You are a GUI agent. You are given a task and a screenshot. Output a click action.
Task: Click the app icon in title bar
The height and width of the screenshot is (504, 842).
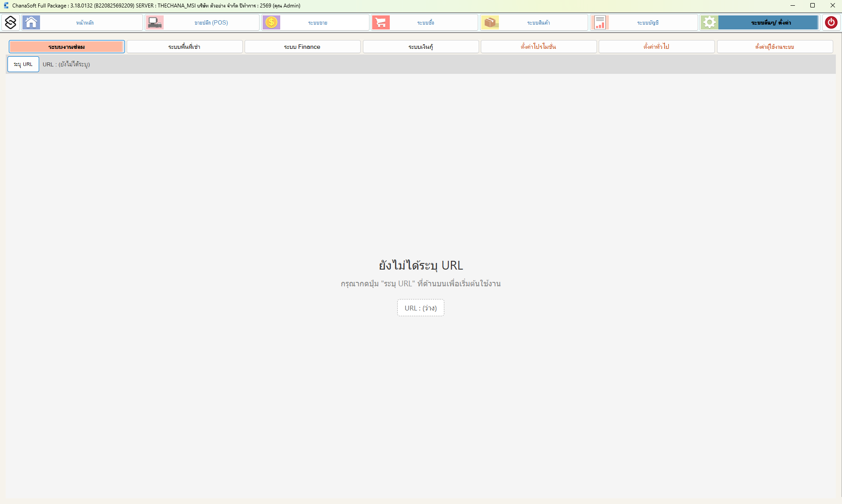(6, 6)
